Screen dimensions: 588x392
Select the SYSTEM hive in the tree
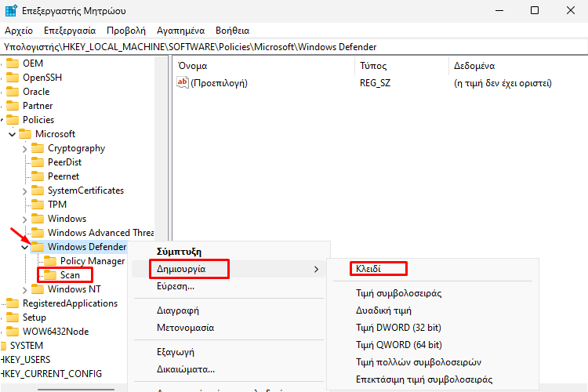27,346
